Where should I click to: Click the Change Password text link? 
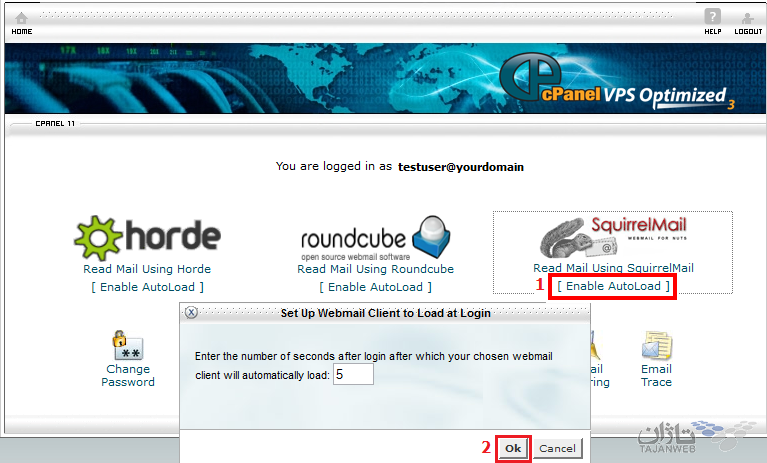click(128, 375)
